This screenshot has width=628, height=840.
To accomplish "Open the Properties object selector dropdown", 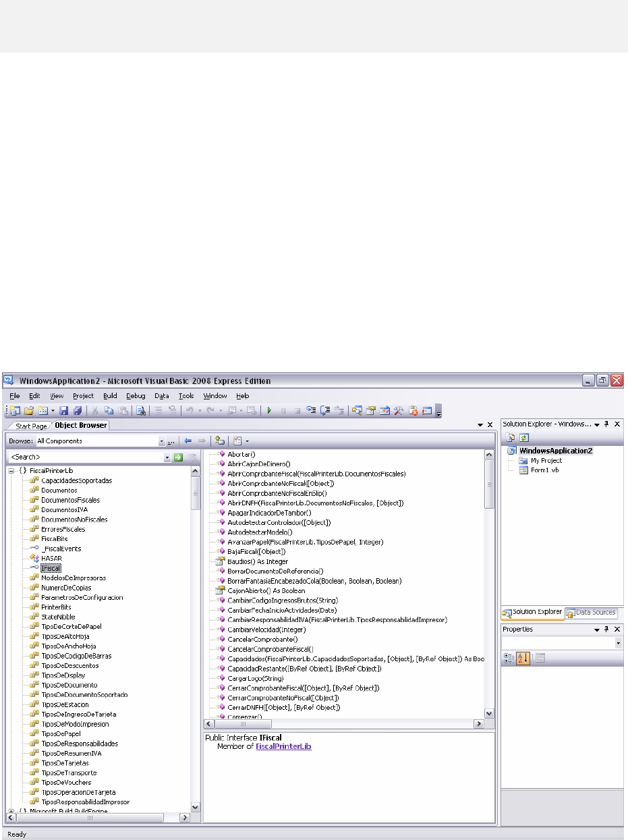I will (619, 644).
